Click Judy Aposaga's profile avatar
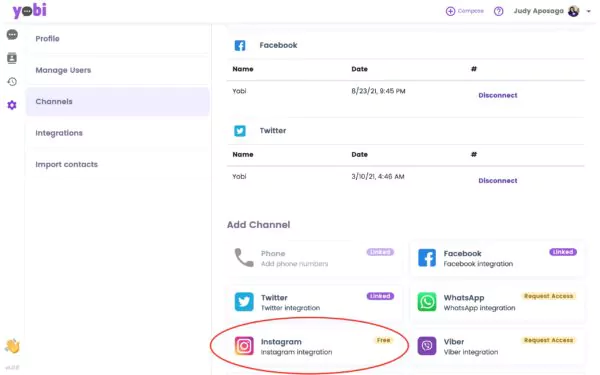The height and width of the screenshot is (375, 600). point(573,11)
